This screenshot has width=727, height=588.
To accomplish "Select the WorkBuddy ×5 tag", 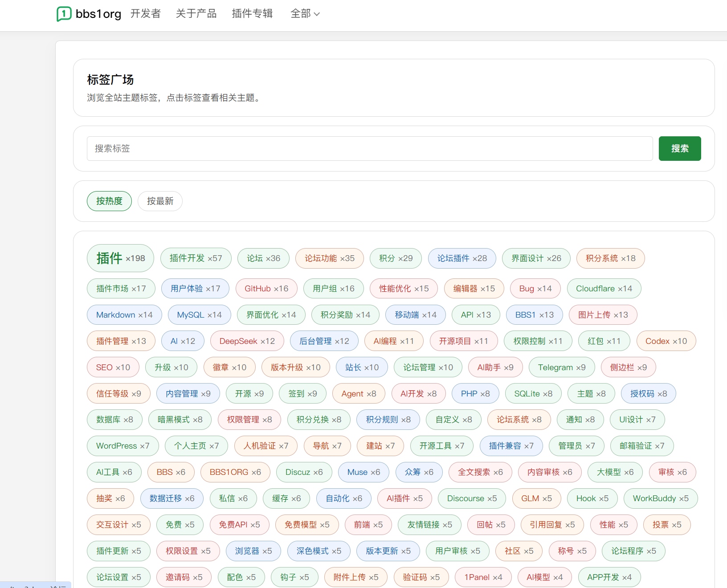I will [661, 498].
